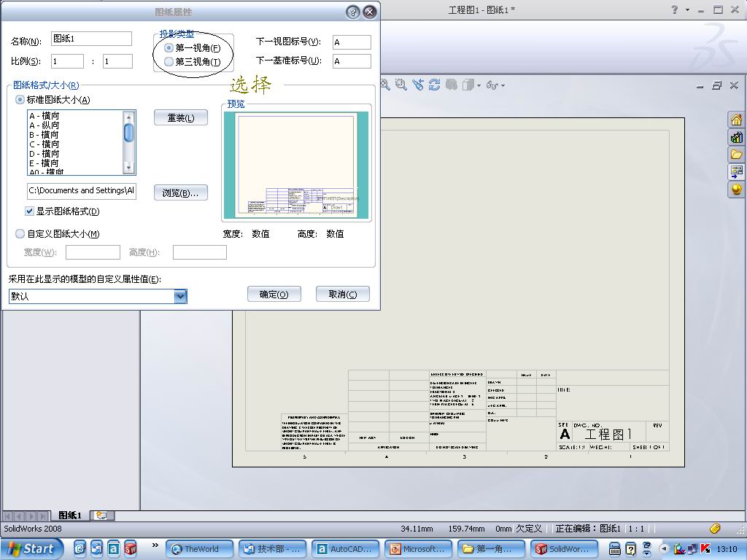Click the 确定 OK button
The height and width of the screenshot is (560, 747).
coord(274,295)
